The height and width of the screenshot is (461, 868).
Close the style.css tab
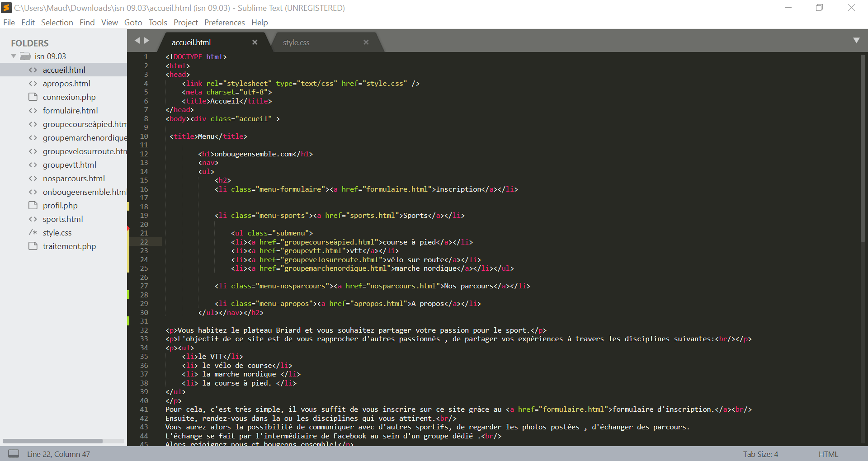tap(366, 42)
